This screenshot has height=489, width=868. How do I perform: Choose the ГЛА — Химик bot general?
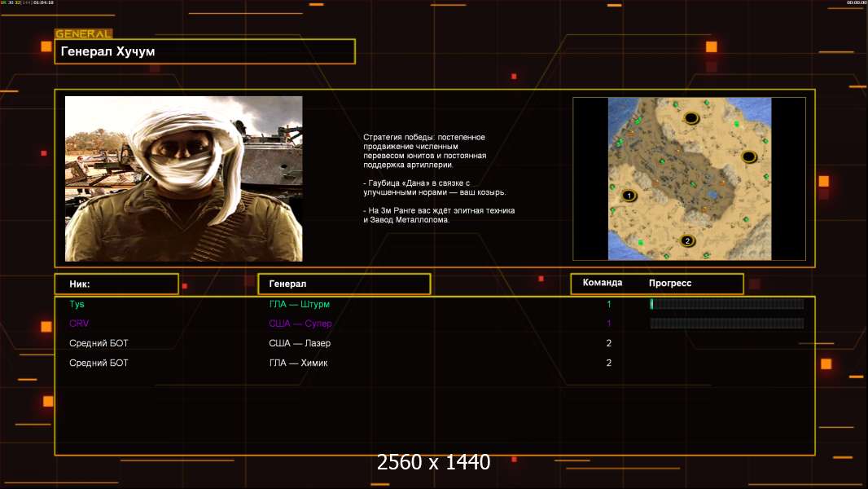298,363
